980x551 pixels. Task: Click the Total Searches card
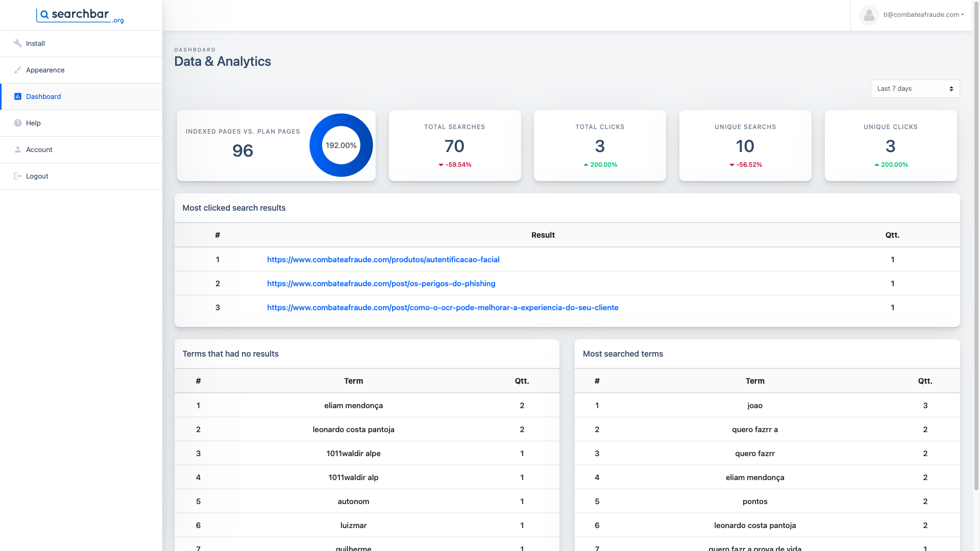[454, 145]
